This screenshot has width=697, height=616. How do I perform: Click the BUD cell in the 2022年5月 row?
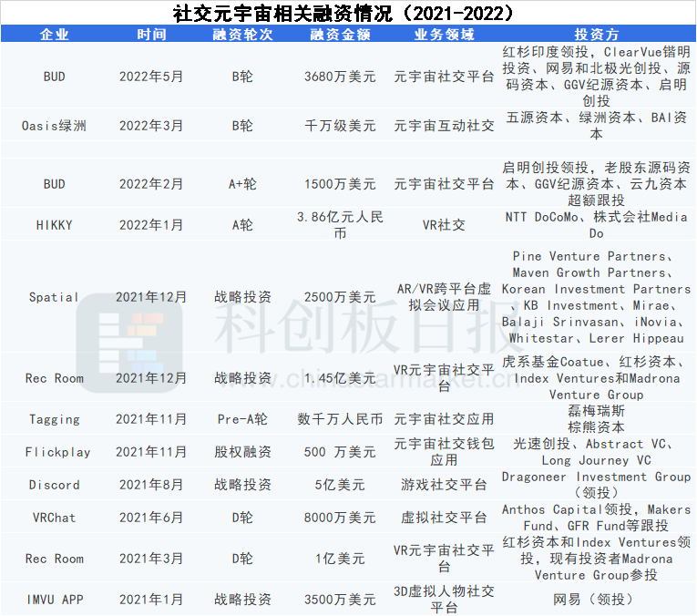point(55,77)
